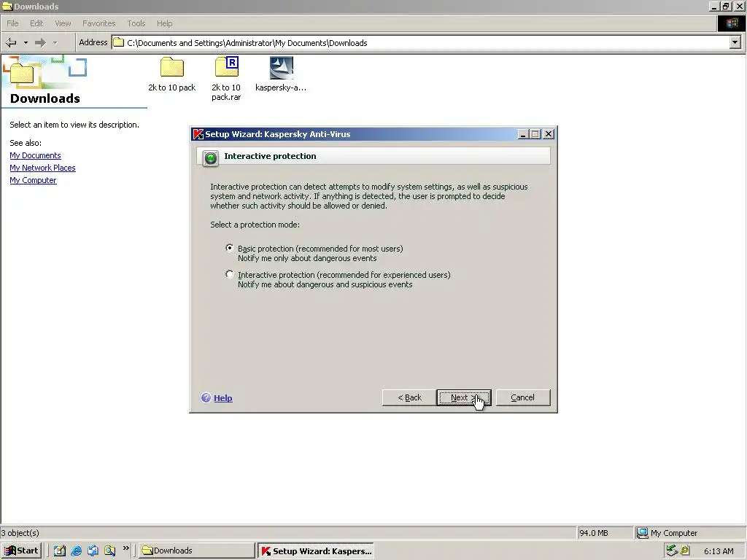Click the Downloads folder icon in the title bar
The height and width of the screenshot is (560, 747).
(x=7, y=6)
